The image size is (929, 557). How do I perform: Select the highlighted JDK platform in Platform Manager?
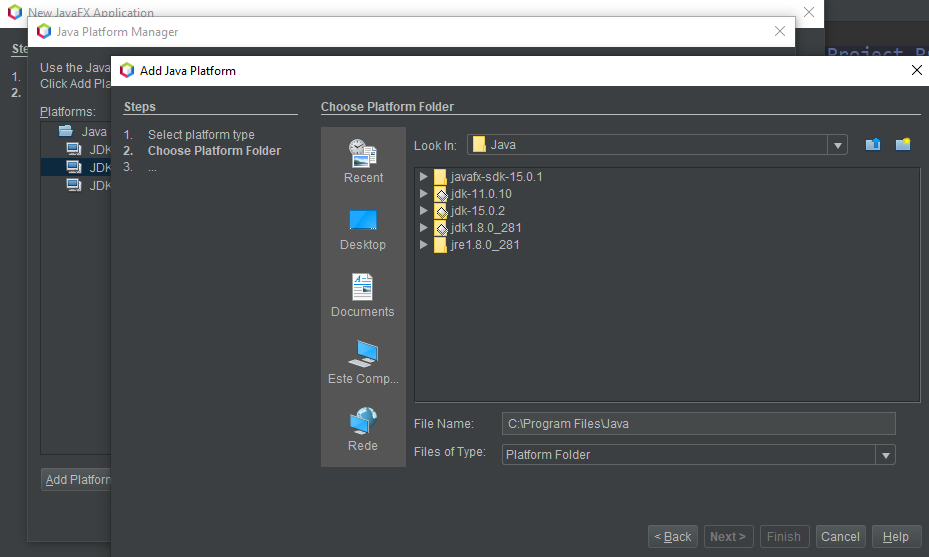(76, 167)
